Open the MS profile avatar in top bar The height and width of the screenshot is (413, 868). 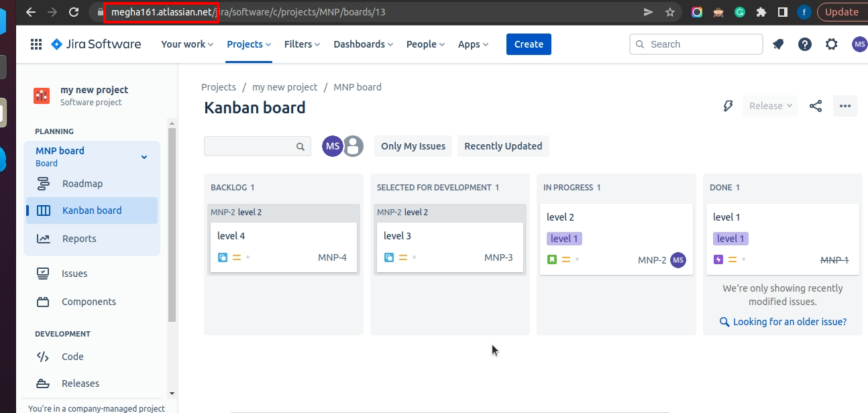click(859, 44)
